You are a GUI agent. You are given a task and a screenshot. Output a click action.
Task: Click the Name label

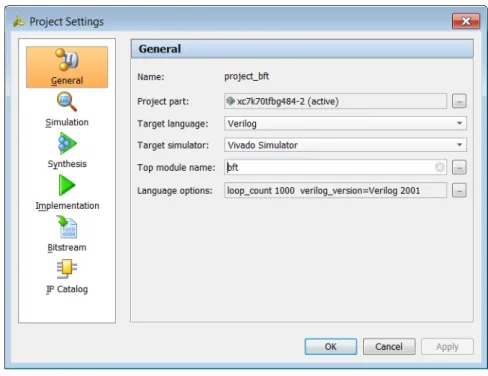151,77
